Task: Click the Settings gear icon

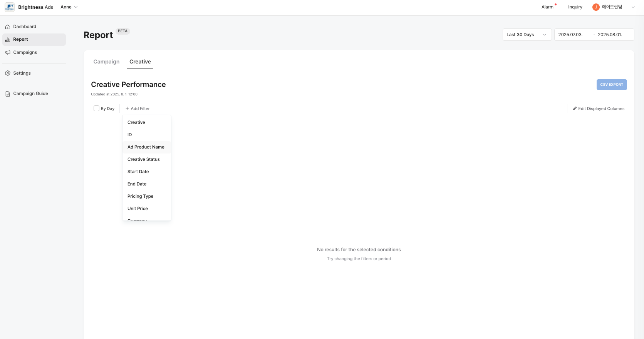Action: pos(8,73)
